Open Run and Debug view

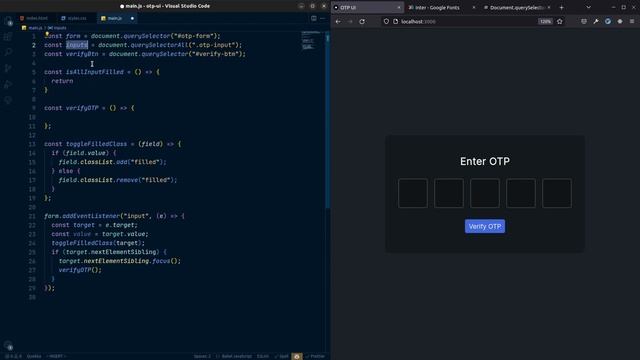coord(8,84)
